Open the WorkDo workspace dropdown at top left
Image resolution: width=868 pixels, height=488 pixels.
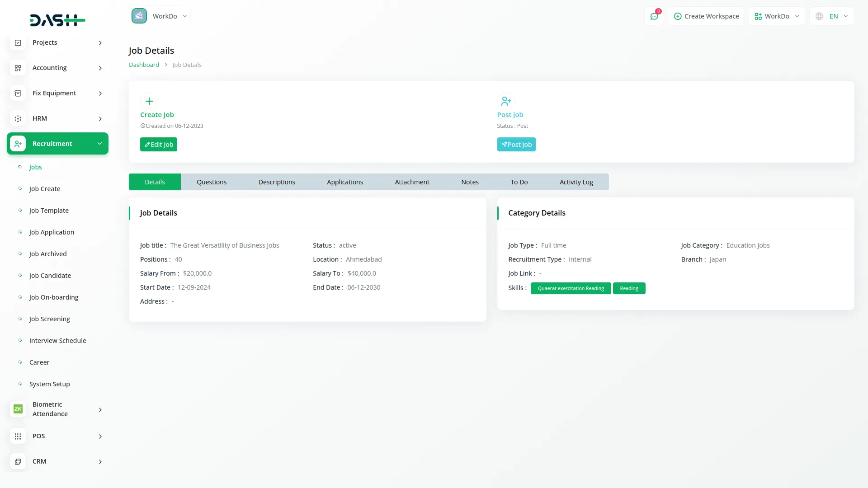(x=160, y=16)
